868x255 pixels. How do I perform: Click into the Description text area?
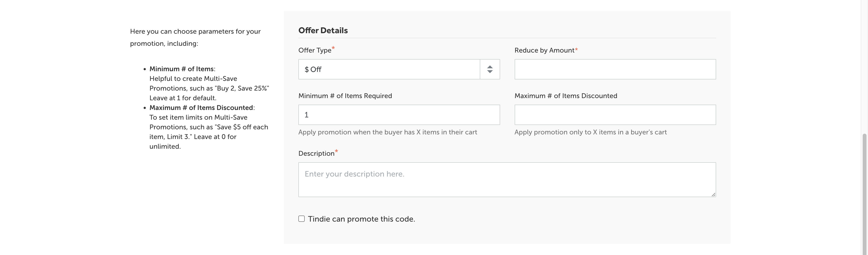[507, 179]
